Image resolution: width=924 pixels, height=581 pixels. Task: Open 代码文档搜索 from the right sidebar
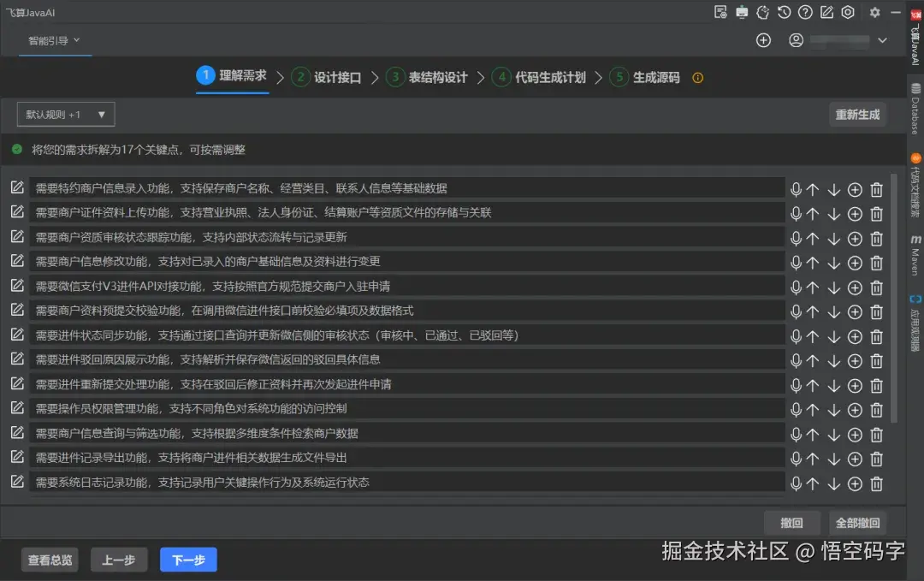pos(915,187)
